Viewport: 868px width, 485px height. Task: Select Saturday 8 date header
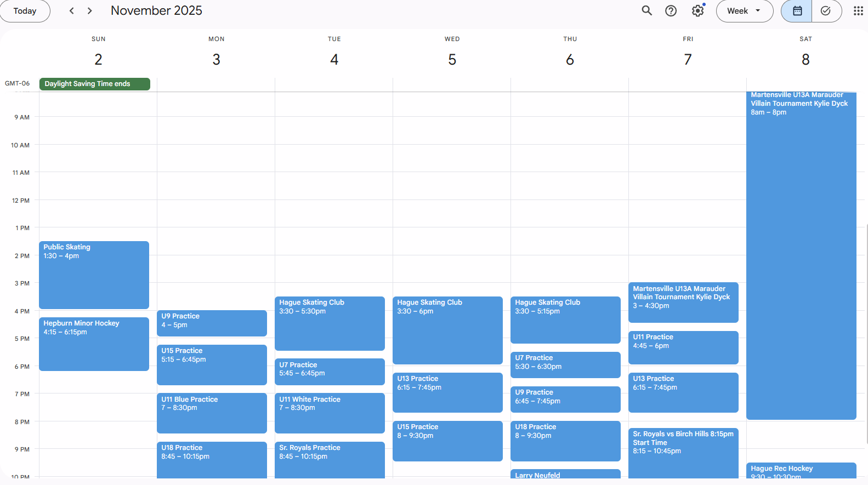point(805,59)
